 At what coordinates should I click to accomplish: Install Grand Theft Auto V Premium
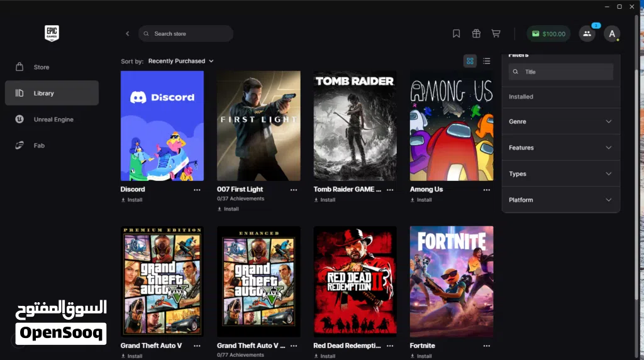click(x=132, y=356)
